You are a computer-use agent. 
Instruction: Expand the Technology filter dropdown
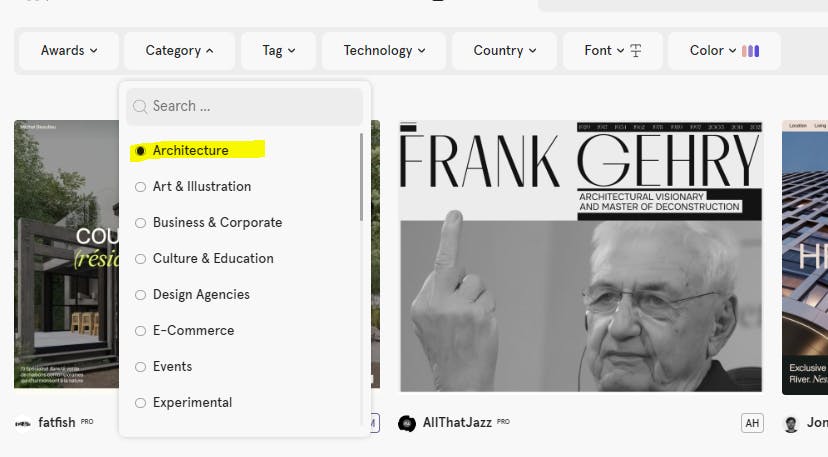click(384, 51)
